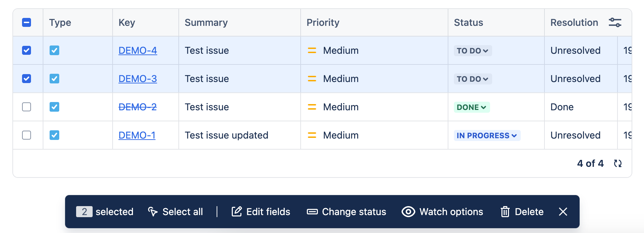Image resolution: width=644 pixels, height=233 pixels.
Task: Open Watch options with eye icon
Action: (x=408, y=212)
